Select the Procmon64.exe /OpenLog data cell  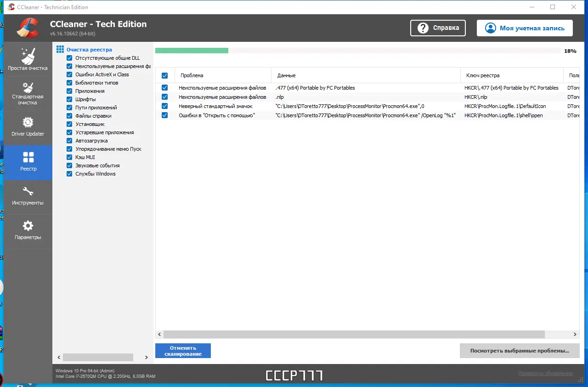(366, 115)
